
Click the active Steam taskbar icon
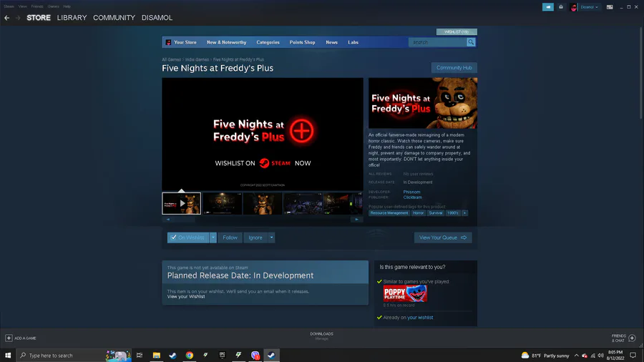coord(271,356)
